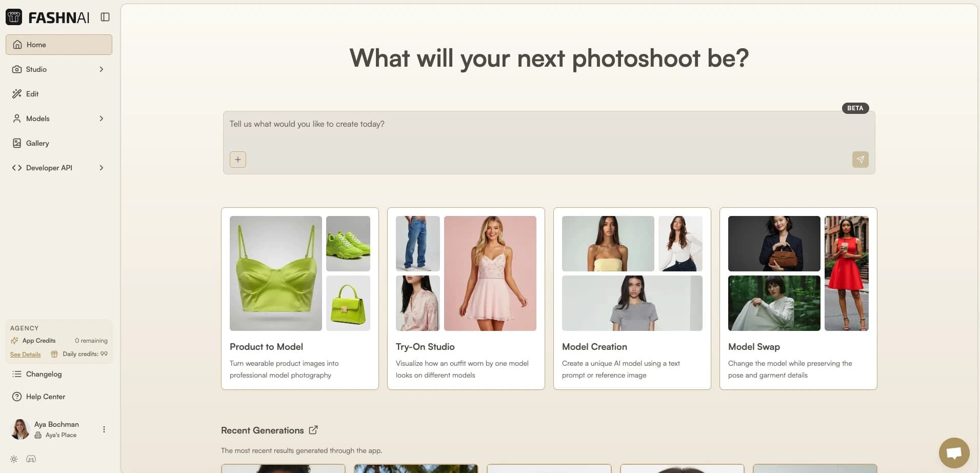Open the Help Center

[x=46, y=396]
